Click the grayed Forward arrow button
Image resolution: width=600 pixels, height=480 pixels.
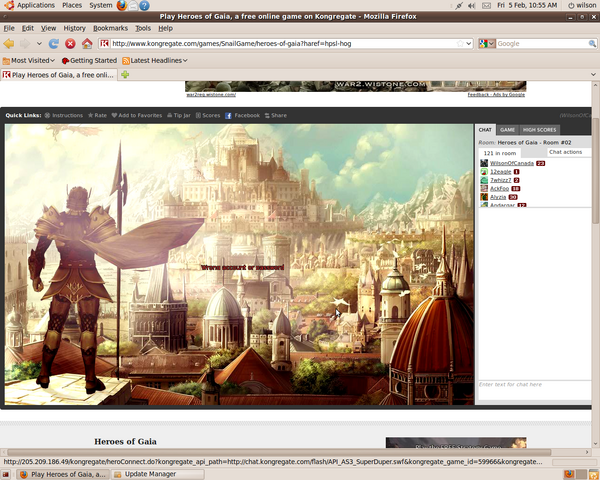(x=25, y=44)
